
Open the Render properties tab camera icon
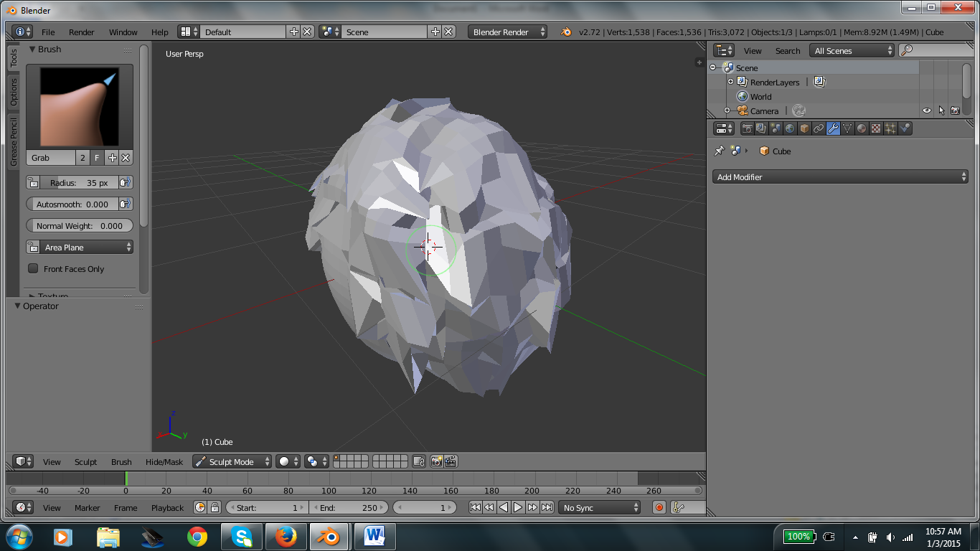pyautogui.click(x=747, y=128)
